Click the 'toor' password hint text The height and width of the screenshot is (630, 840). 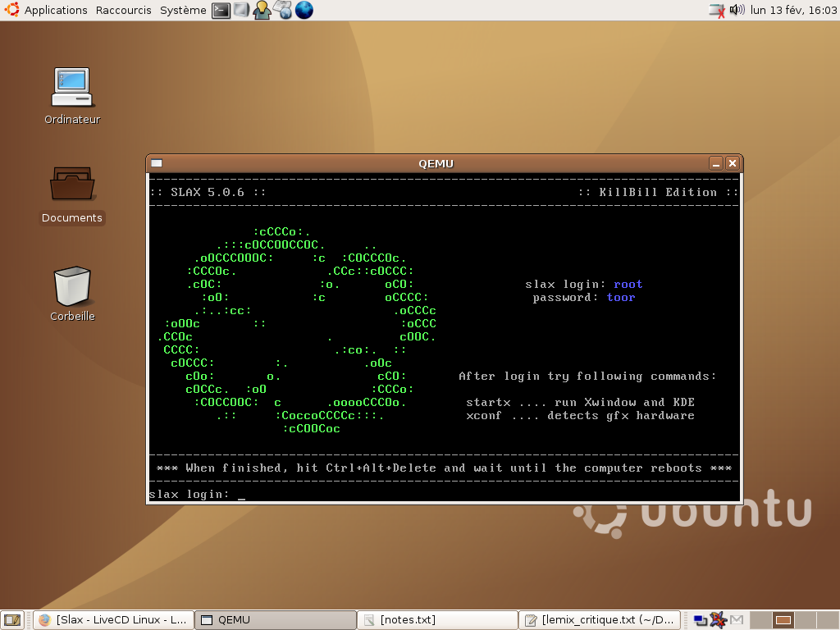pos(621,297)
